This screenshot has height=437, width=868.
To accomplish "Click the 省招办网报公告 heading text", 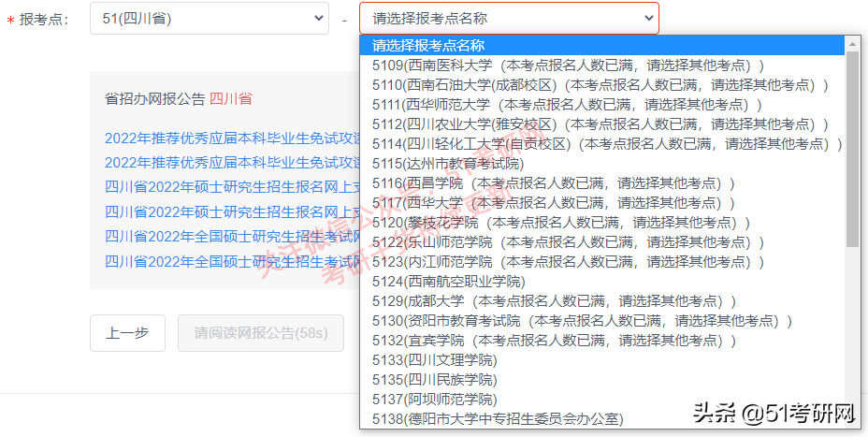I will (155, 99).
